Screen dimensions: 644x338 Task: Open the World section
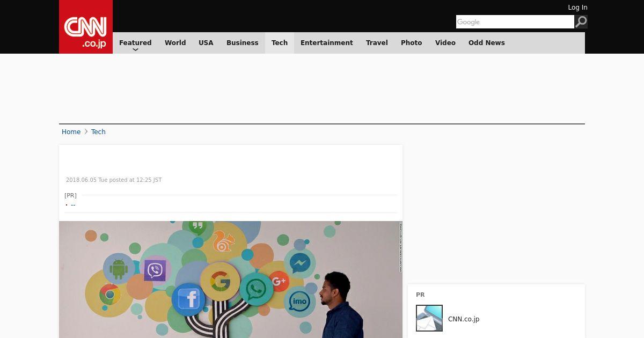click(x=175, y=43)
